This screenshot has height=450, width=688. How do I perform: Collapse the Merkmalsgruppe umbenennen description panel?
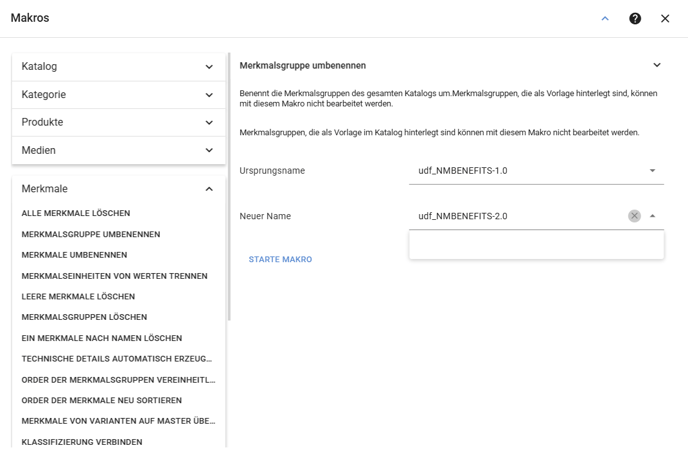(x=657, y=65)
